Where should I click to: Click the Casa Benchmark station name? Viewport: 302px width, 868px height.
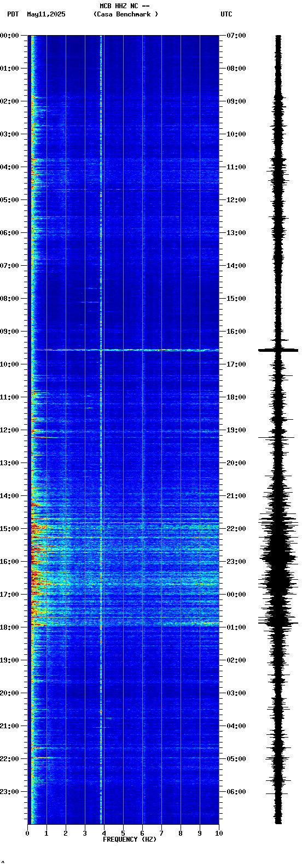point(126,14)
